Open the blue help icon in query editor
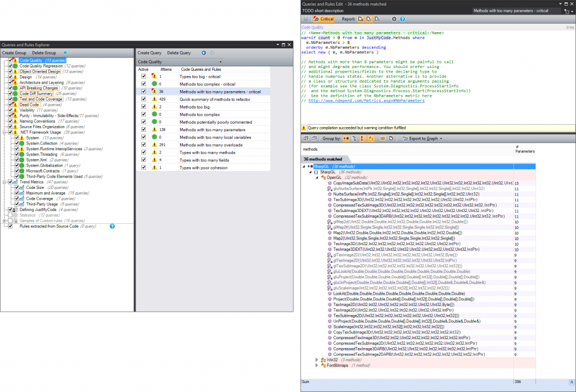This screenshot has width=576, height=392. point(403,19)
